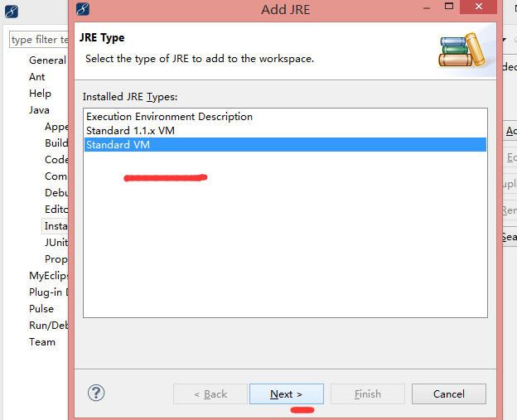This screenshot has height=420, width=517.
Task: Select Compiler under Java in Preferences
Action: click(56, 176)
